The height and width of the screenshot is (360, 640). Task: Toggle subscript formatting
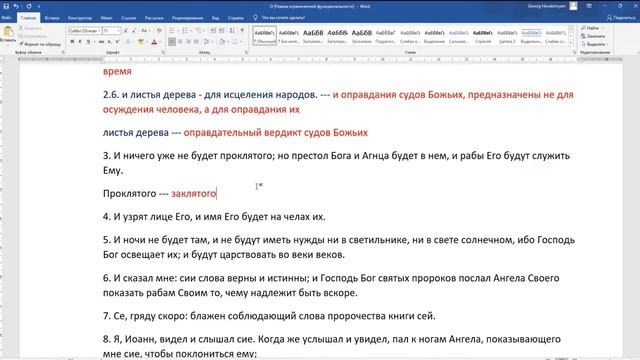point(109,42)
